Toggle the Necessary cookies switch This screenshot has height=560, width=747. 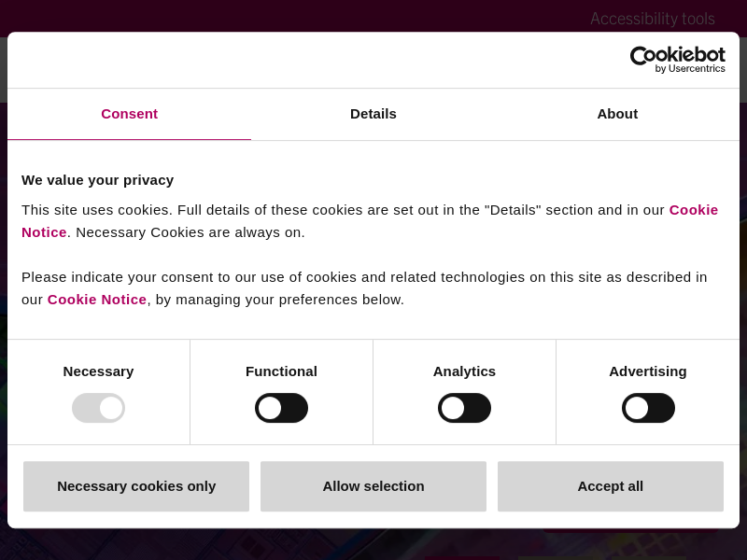[x=98, y=408]
